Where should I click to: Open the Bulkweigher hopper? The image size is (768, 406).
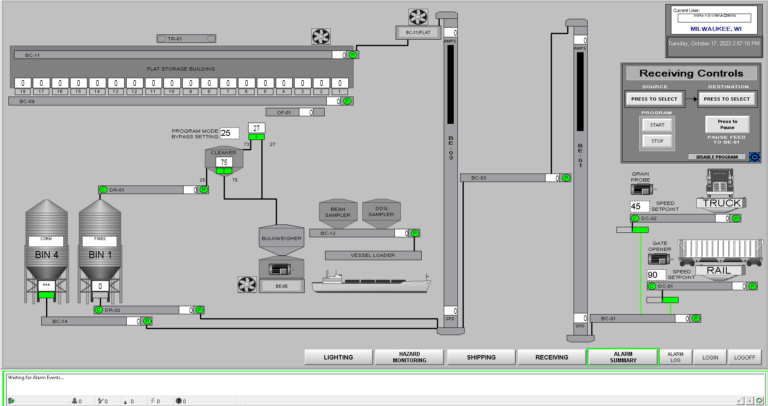click(280, 240)
